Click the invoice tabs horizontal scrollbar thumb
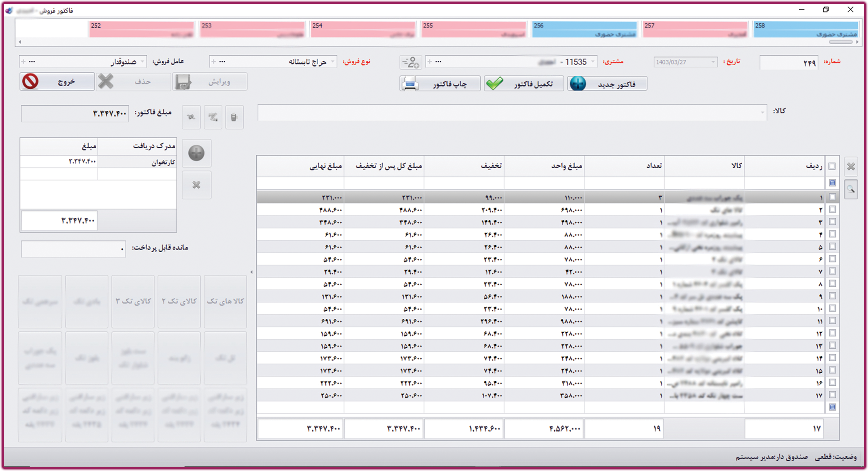 pyautogui.click(x=841, y=42)
